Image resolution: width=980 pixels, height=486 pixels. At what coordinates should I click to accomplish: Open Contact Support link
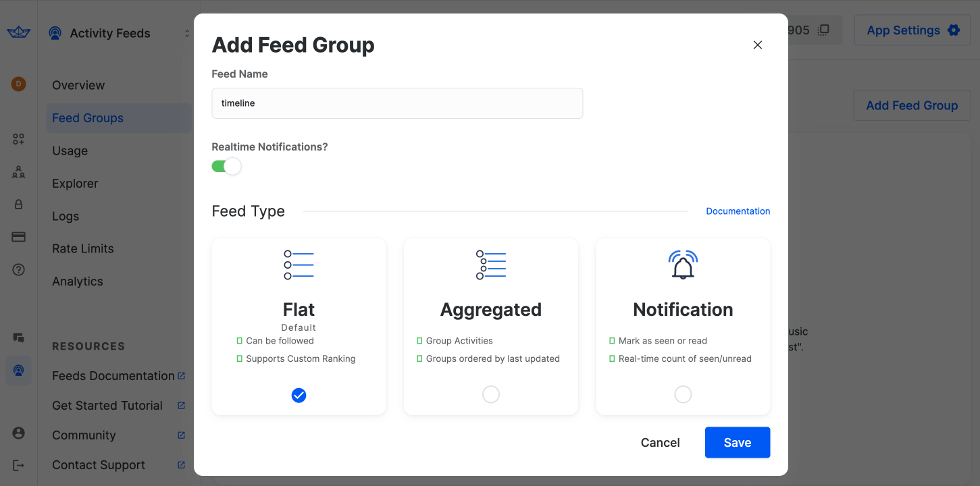(99, 465)
